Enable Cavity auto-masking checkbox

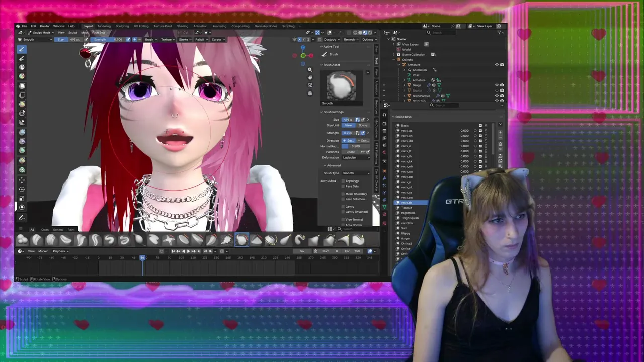(x=343, y=207)
